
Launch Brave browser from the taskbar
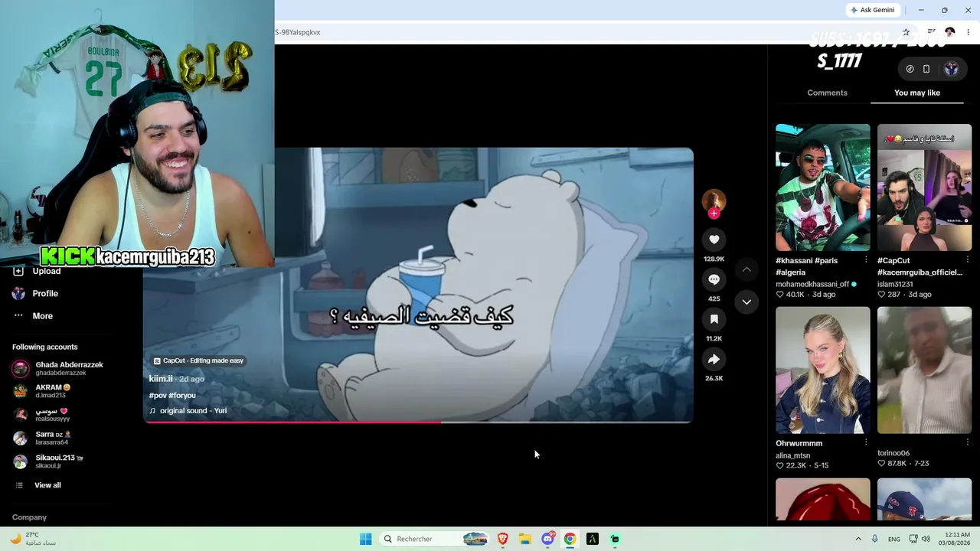pos(503,539)
